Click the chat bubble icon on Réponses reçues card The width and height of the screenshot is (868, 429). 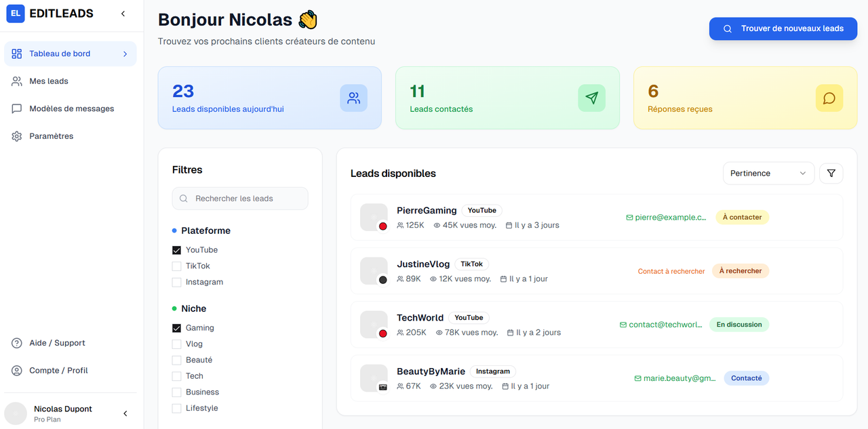click(x=829, y=98)
